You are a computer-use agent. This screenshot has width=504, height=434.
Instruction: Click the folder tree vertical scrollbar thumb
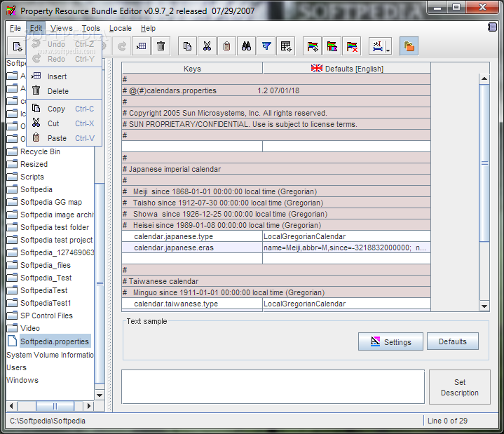point(100,283)
